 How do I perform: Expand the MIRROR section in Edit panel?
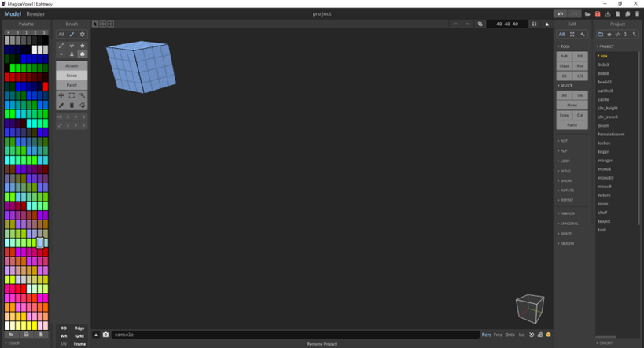coord(567,213)
